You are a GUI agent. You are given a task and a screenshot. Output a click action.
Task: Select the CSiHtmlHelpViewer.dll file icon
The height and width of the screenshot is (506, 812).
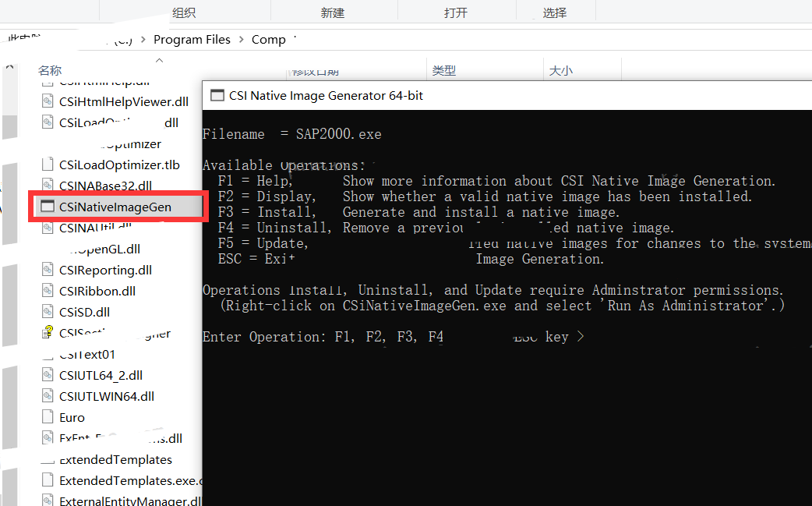[x=48, y=101]
